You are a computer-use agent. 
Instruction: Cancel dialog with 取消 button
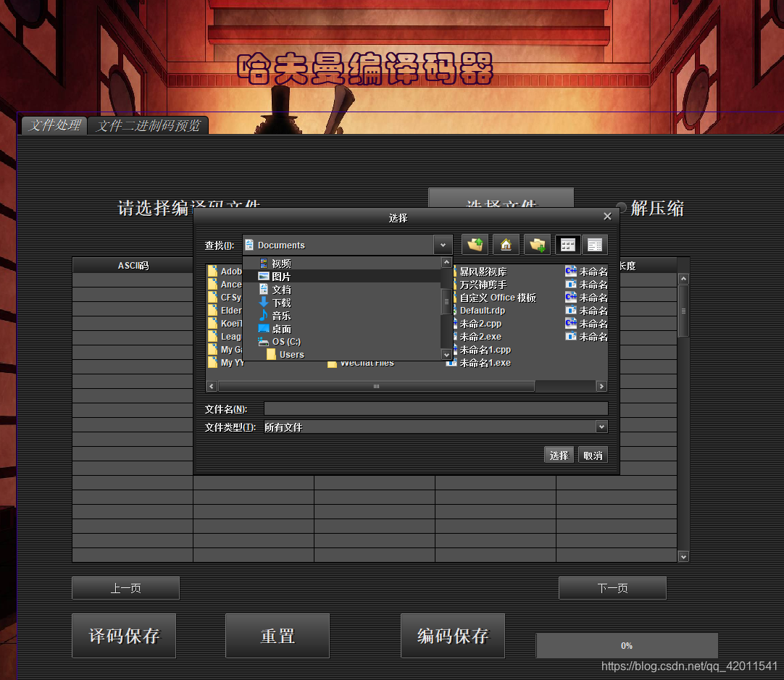[x=593, y=456]
